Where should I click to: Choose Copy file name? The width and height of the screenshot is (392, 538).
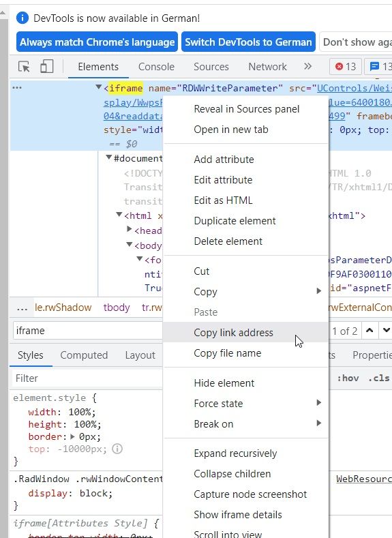pos(245,353)
